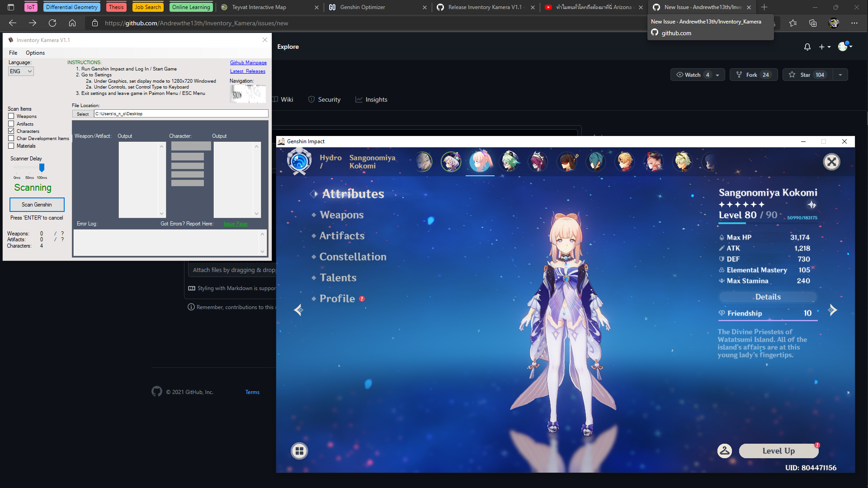Enable Char Development Items checkbox
Screen dimensions: 868x488
(11, 138)
